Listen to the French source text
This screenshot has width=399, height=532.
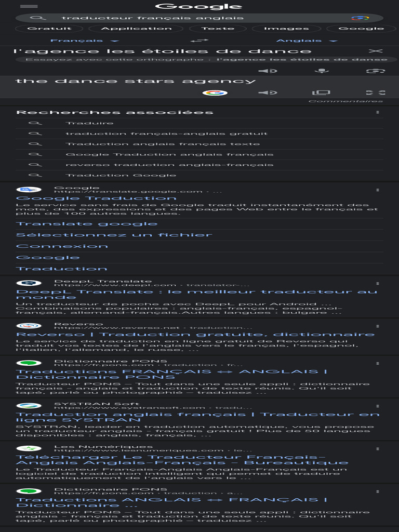[x=268, y=71]
